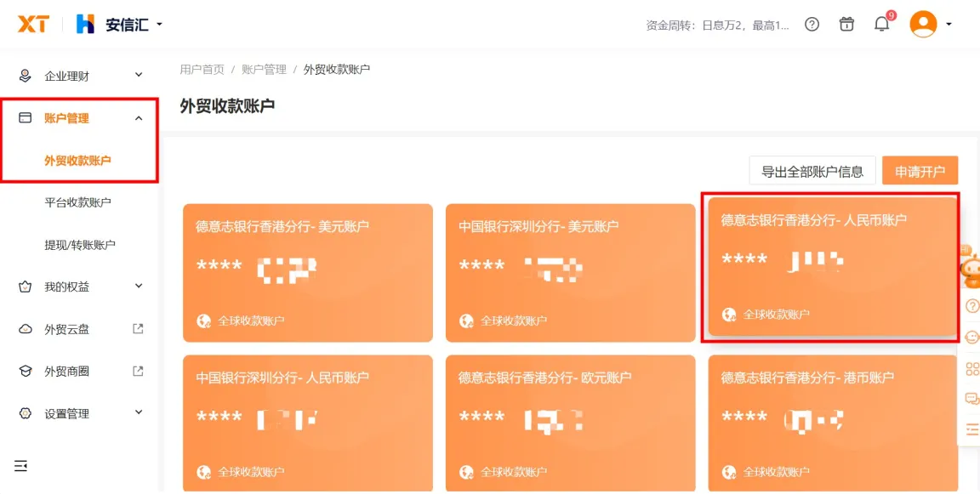Click the globe icon on 中国银行深圳分行-人民币账户 card
This screenshot has height=494, width=980.
click(204, 472)
